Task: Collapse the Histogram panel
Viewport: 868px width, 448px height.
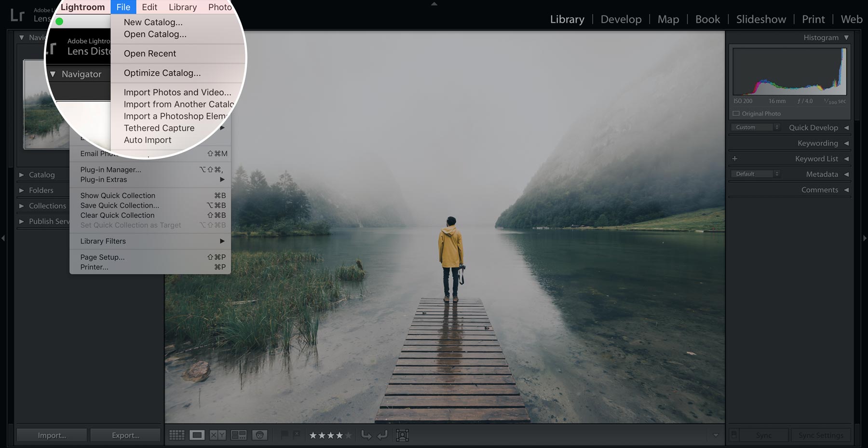Action: click(846, 38)
